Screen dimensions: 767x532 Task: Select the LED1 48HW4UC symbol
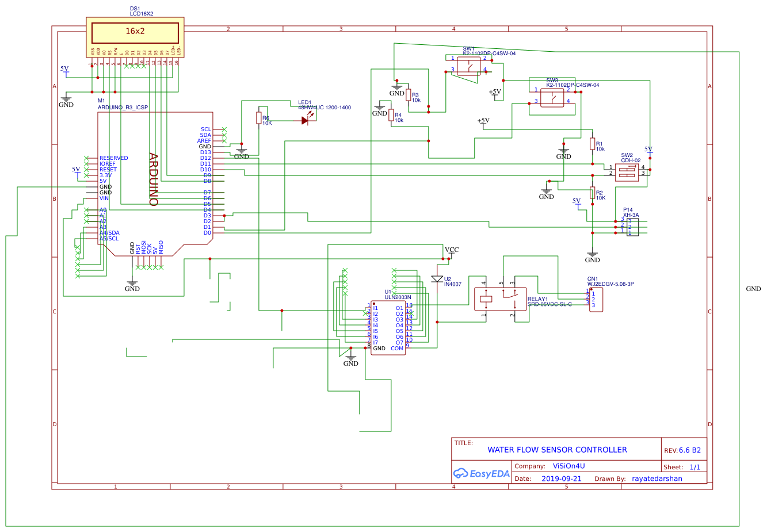pos(306,120)
